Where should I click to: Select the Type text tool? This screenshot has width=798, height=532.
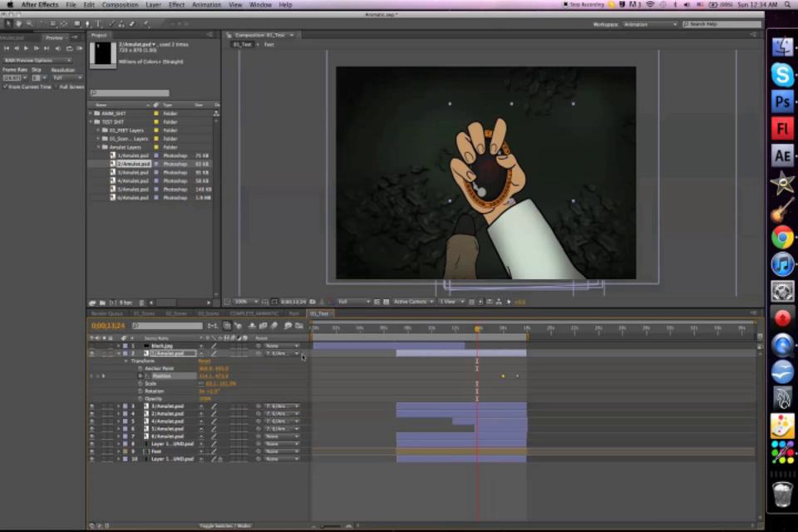pyautogui.click(x=98, y=23)
